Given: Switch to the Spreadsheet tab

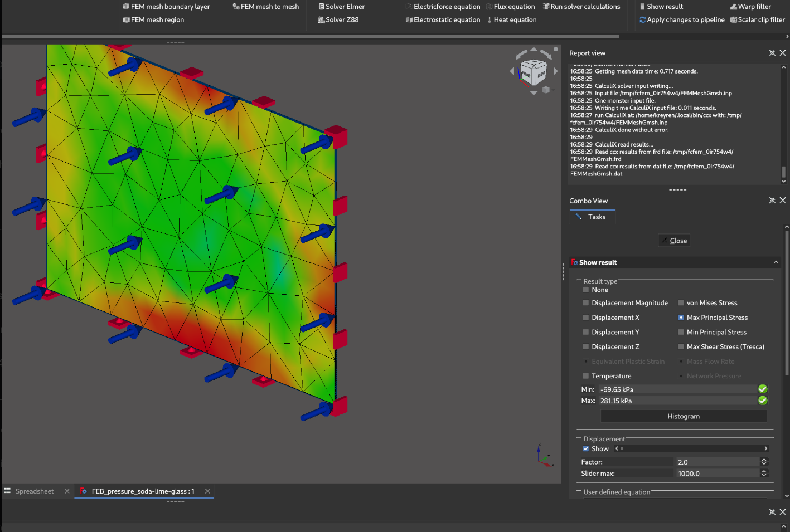Looking at the screenshot, I should coord(34,491).
